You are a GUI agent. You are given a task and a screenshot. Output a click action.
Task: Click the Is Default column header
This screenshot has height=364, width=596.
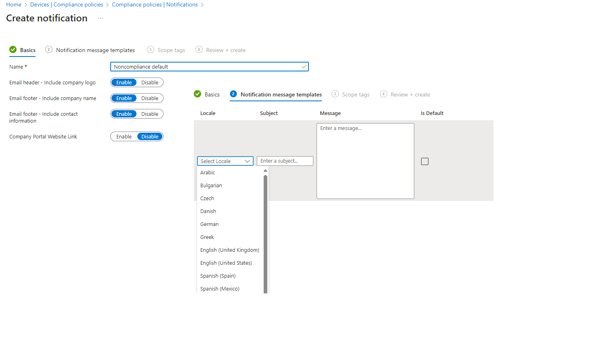pos(432,113)
